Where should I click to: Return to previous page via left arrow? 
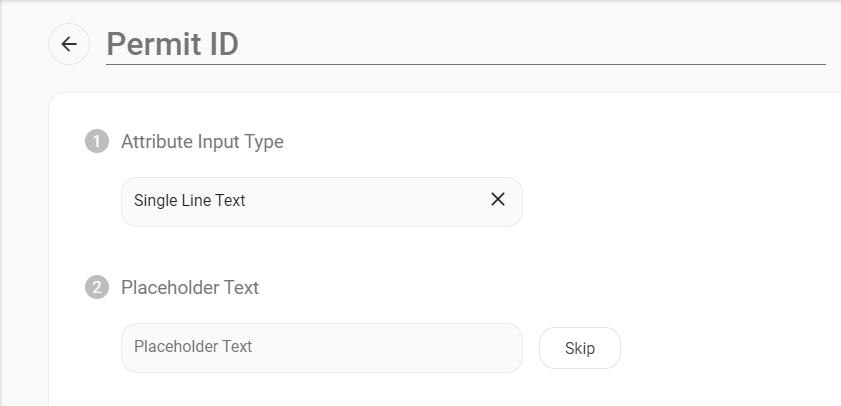69,44
